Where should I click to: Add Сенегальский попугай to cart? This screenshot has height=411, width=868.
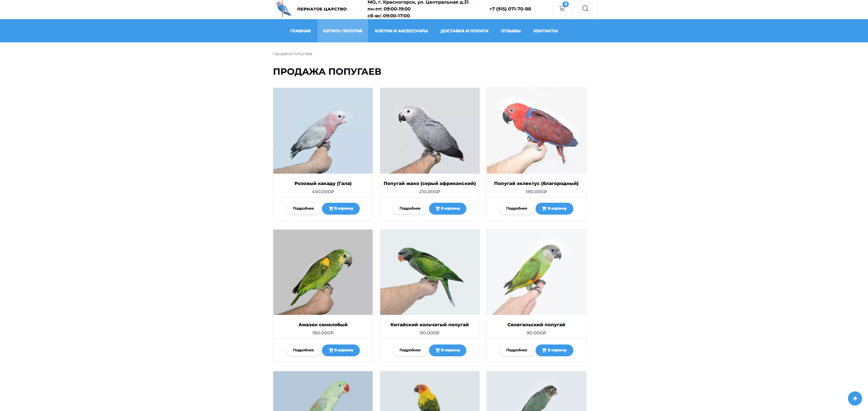pyautogui.click(x=554, y=350)
